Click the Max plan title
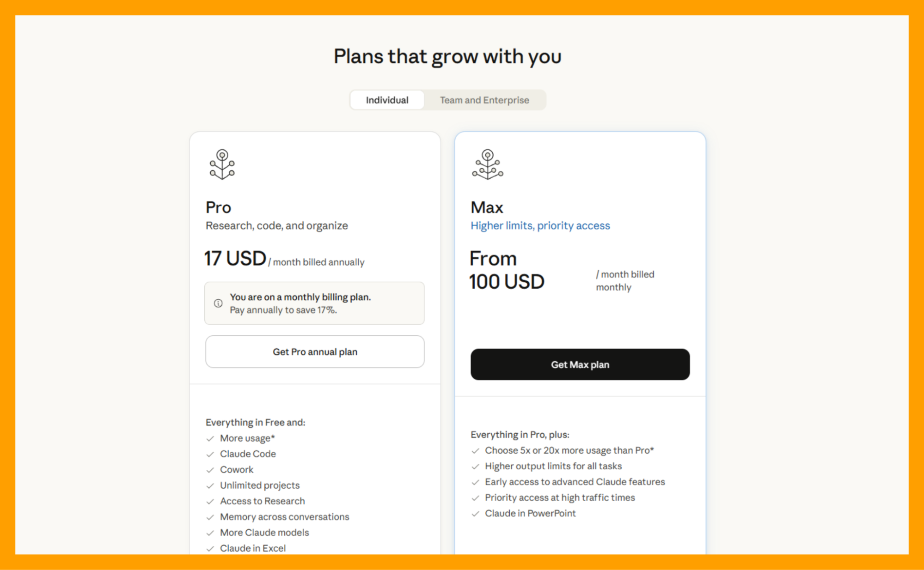 [x=487, y=207]
